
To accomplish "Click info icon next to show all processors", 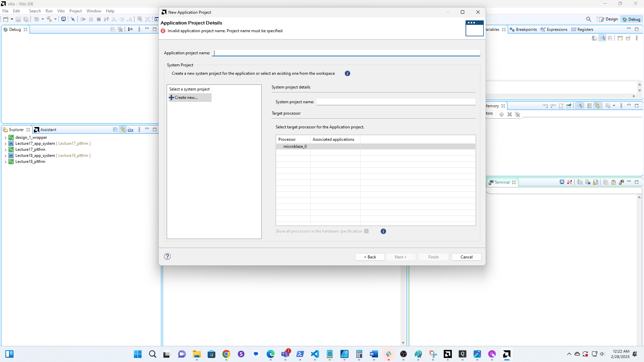I will click(383, 231).
